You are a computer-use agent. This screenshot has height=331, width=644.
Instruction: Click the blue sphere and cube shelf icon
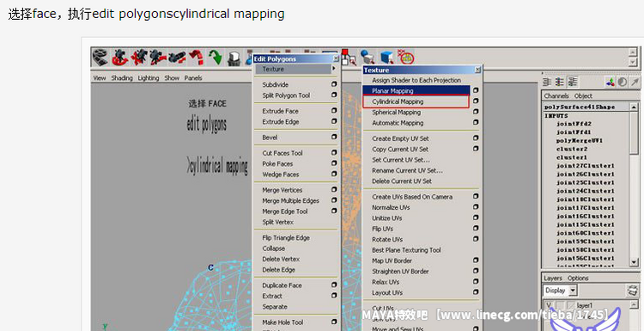[x=368, y=57]
